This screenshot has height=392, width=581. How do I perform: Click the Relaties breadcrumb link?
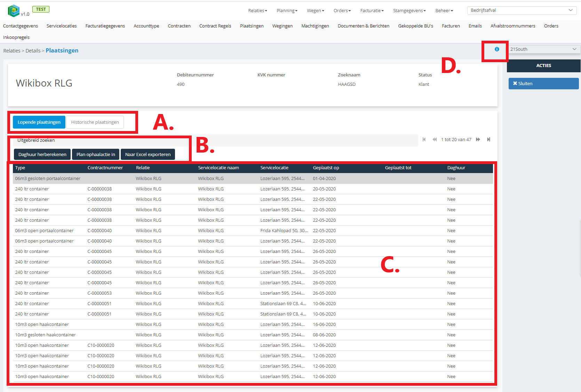[x=12, y=51]
